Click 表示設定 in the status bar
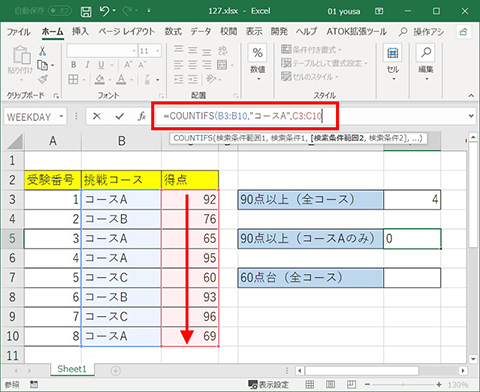 point(269,385)
